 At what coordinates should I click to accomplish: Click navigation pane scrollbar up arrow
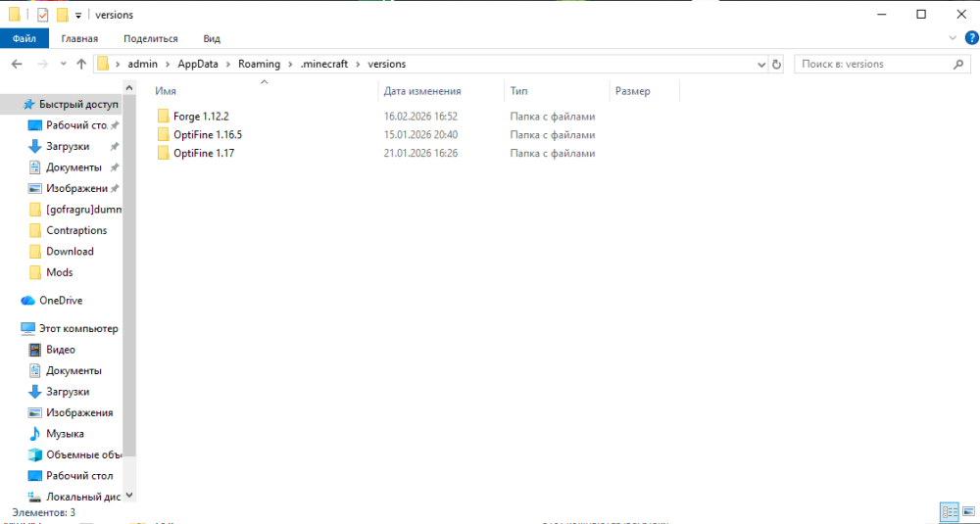tap(129, 87)
